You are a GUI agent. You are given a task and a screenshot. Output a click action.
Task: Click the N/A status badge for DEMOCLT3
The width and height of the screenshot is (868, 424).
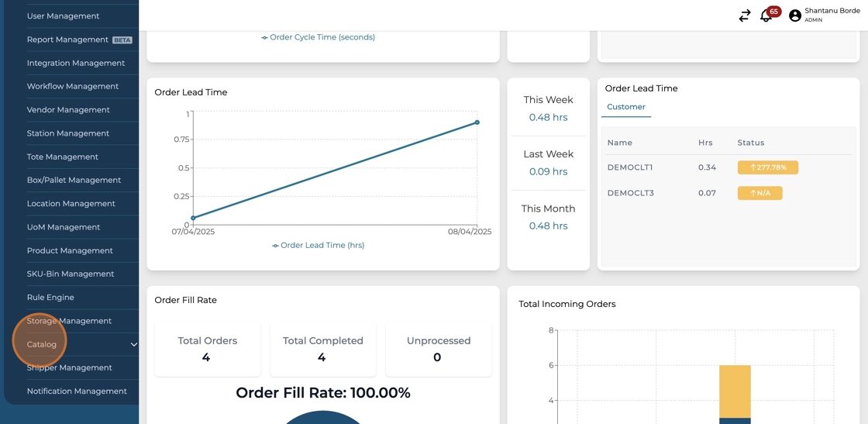[759, 193]
